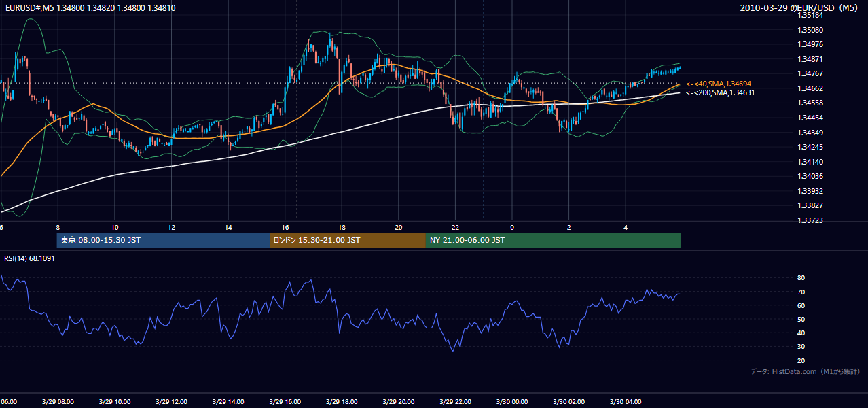Click price axis label 1.34976
868x408 pixels.
point(810,45)
